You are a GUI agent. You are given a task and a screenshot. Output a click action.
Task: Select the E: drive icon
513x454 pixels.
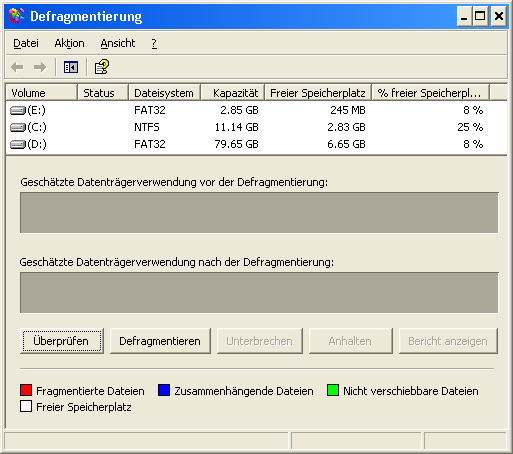point(18,110)
